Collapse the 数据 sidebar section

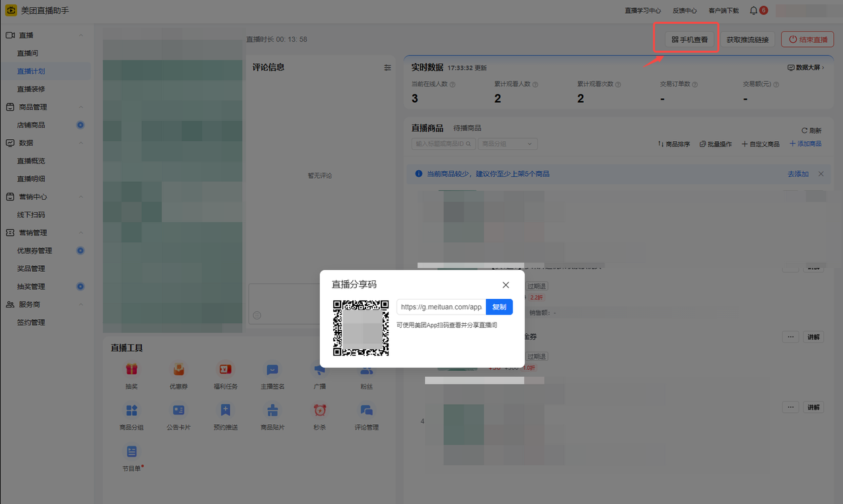pyautogui.click(x=81, y=142)
